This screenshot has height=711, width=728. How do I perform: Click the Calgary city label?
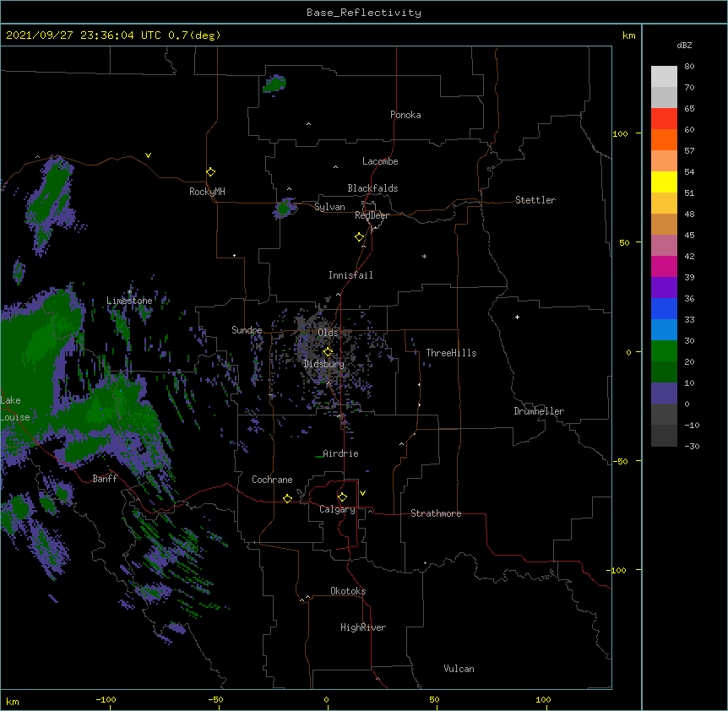pyautogui.click(x=337, y=509)
